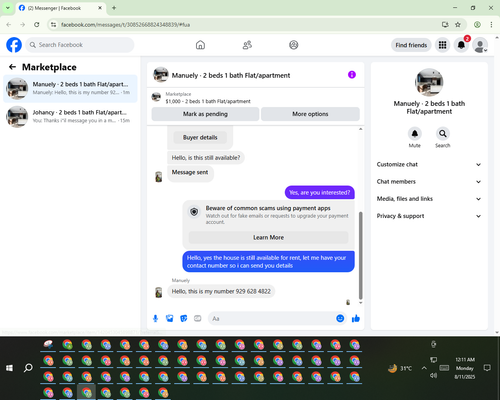The height and width of the screenshot is (400, 500).
Task: Expand Customize chat section
Action: point(429,164)
